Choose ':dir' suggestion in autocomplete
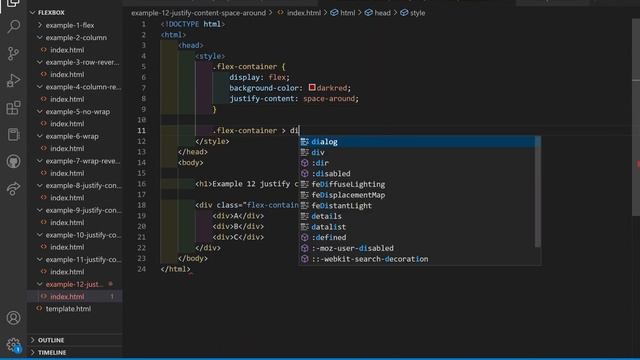 click(417, 163)
